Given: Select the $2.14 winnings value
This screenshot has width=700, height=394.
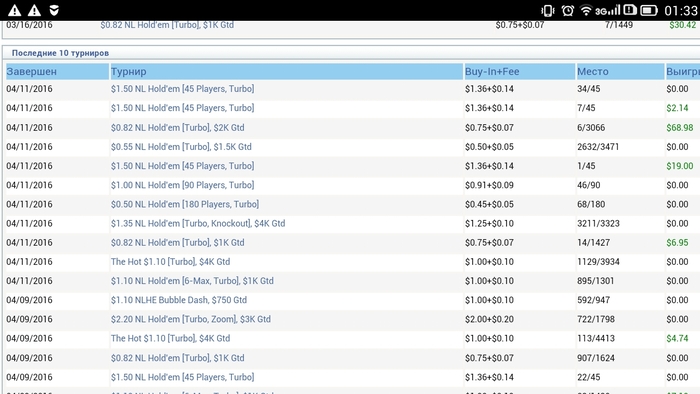Looking at the screenshot, I should (677, 108).
